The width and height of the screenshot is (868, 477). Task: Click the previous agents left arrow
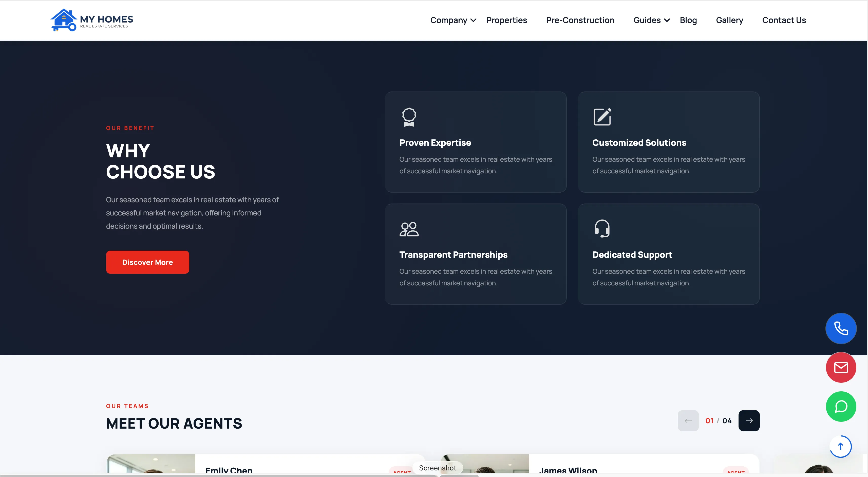(x=688, y=421)
